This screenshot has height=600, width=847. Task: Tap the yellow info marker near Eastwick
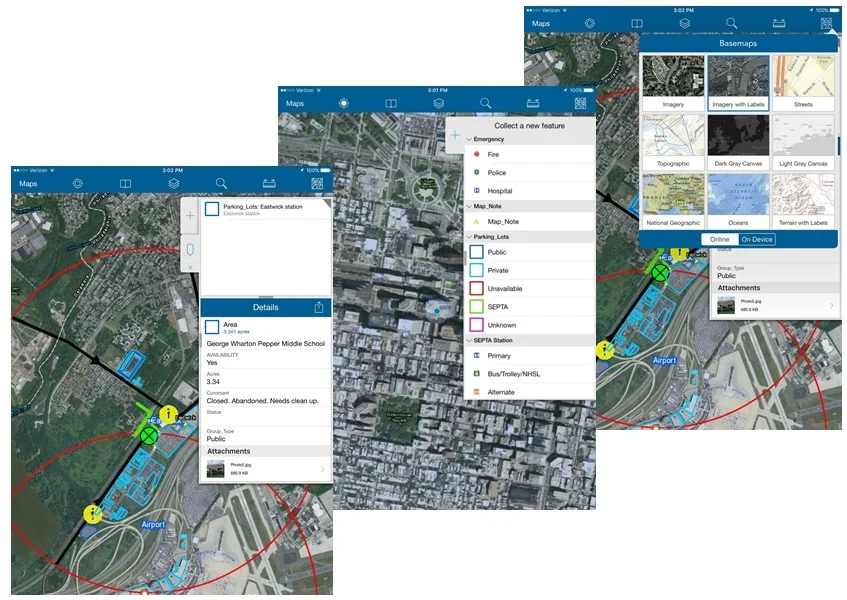tap(169, 415)
